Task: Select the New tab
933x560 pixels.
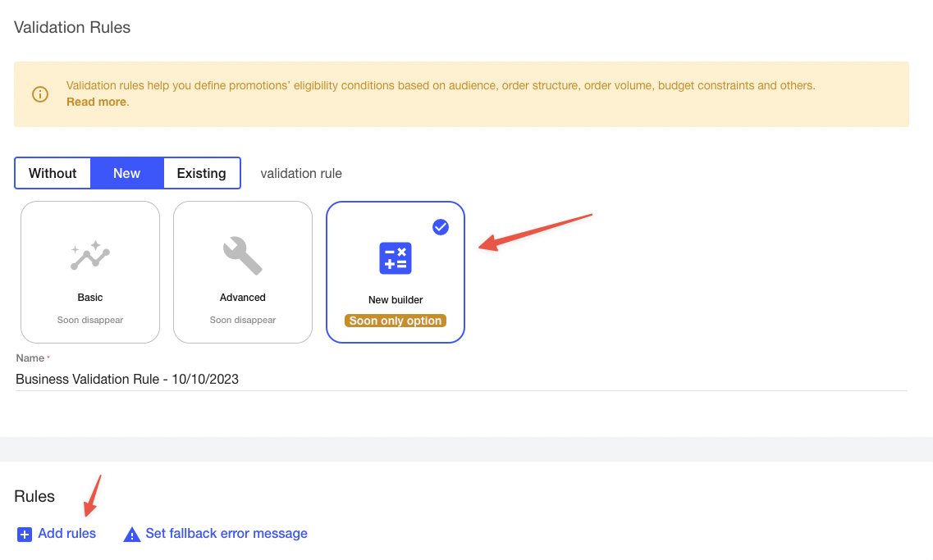Action: (126, 173)
